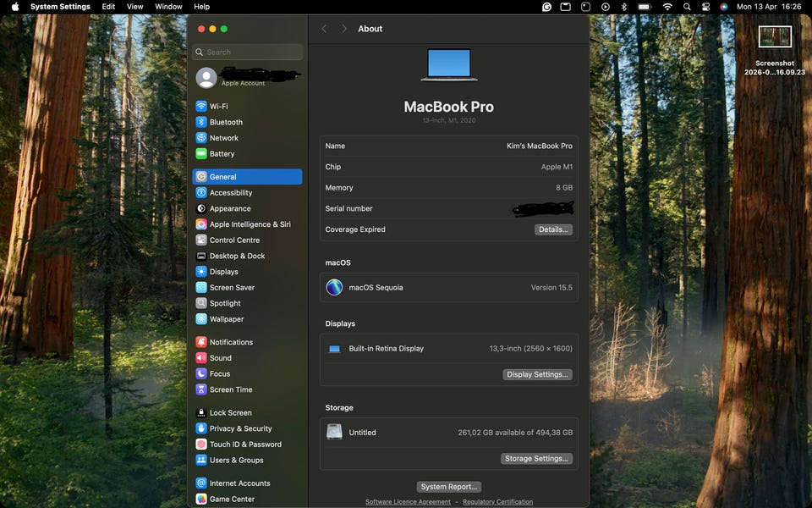Open Wallpaper settings
812x508 pixels.
[247, 319]
